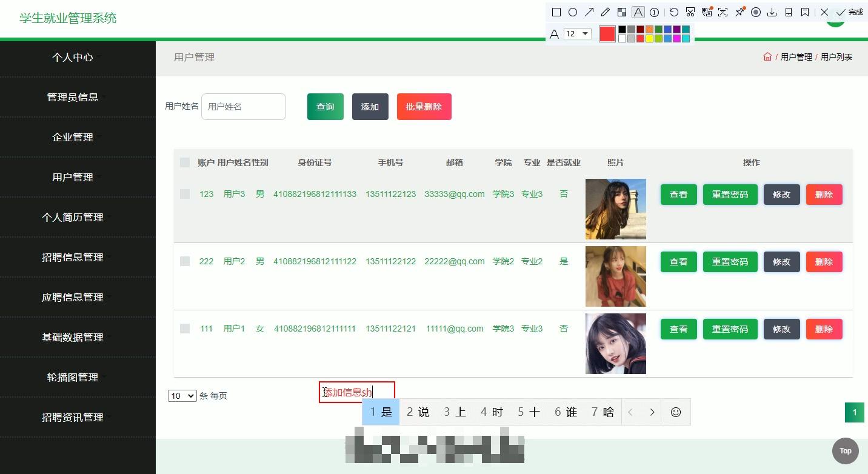This screenshot has height=474, width=868.
Task: Open emoji panel in input method bar
Action: [676, 412]
